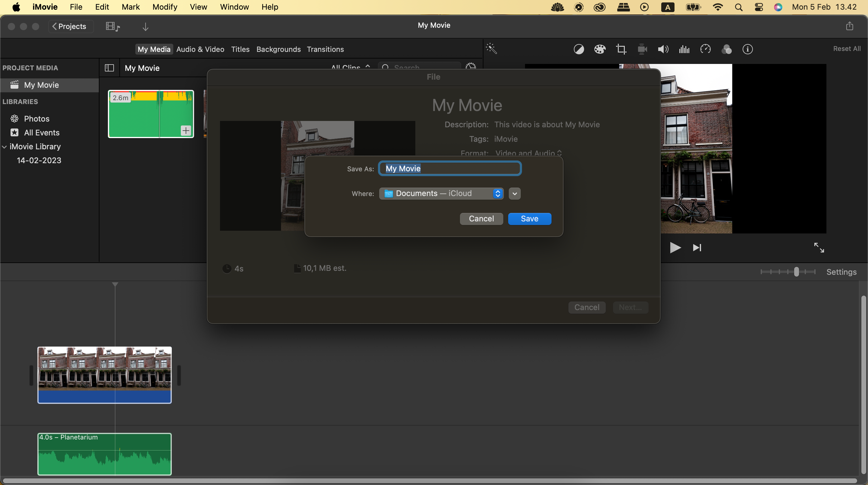The image size is (868, 485).
Task: Adjust the timeline zoom slider near Settings
Action: click(x=796, y=271)
